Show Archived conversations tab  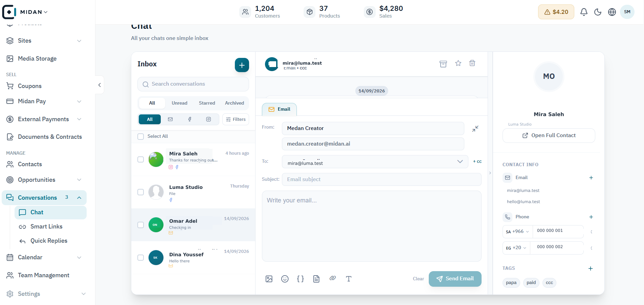tap(235, 103)
